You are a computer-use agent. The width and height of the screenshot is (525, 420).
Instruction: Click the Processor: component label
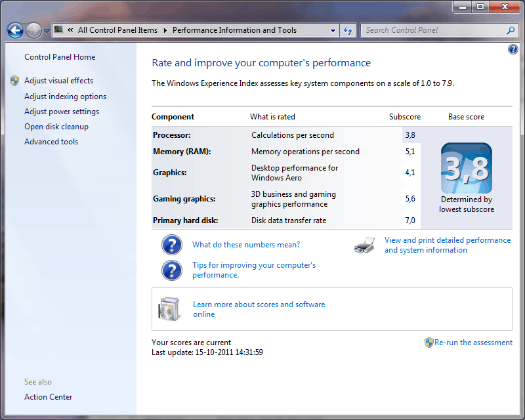172,135
